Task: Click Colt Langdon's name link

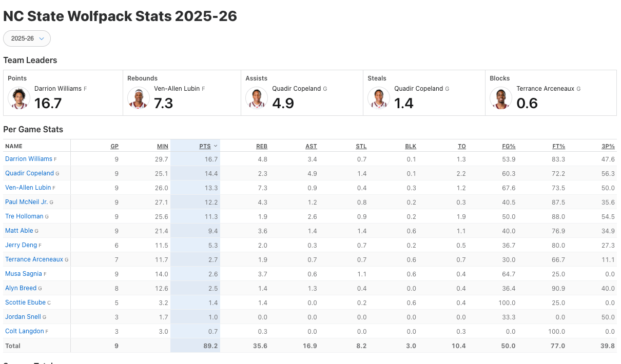Action: point(25,331)
